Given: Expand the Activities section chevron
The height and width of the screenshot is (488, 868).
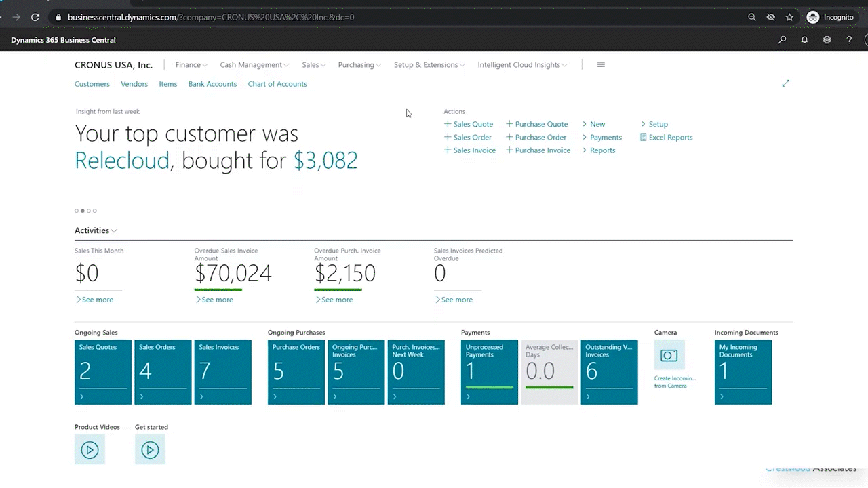Looking at the screenshot, I should [x=114, y=231].
